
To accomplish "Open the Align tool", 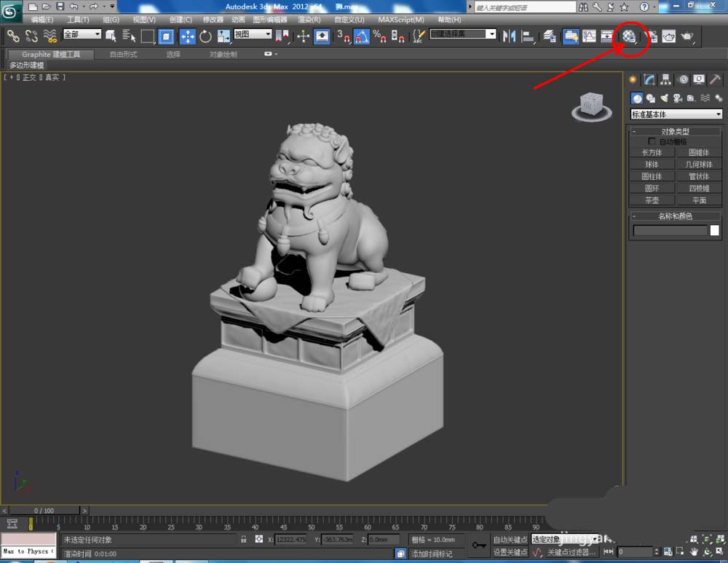I will [527, 36].
